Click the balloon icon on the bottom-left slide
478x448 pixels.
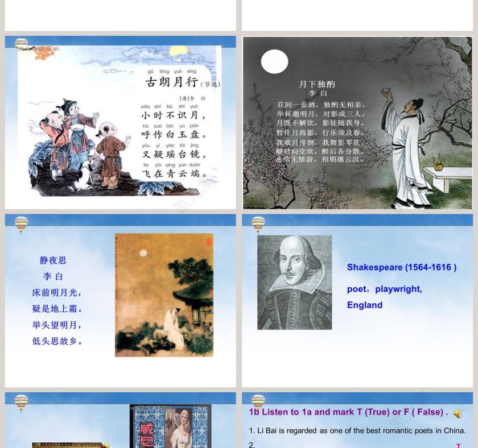pos(21,401)
